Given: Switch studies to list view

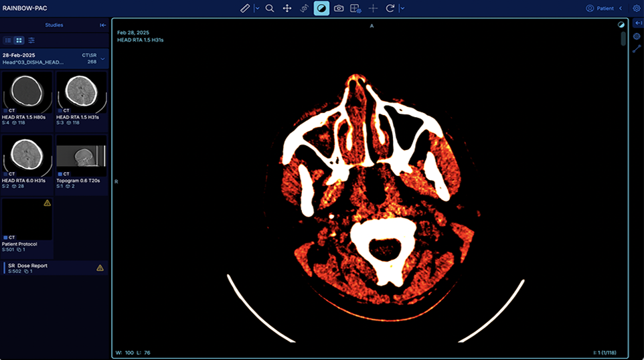Looking at the screenshot, I should (x=9, y=40).
